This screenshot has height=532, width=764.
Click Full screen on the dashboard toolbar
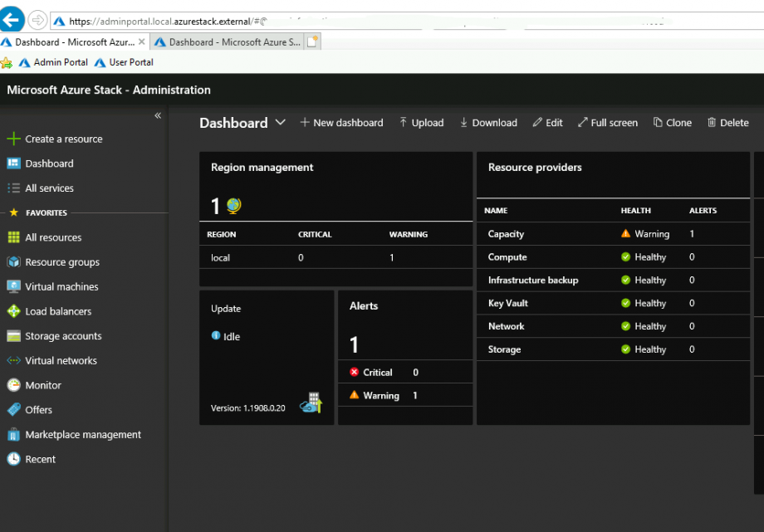click(607, 122)
